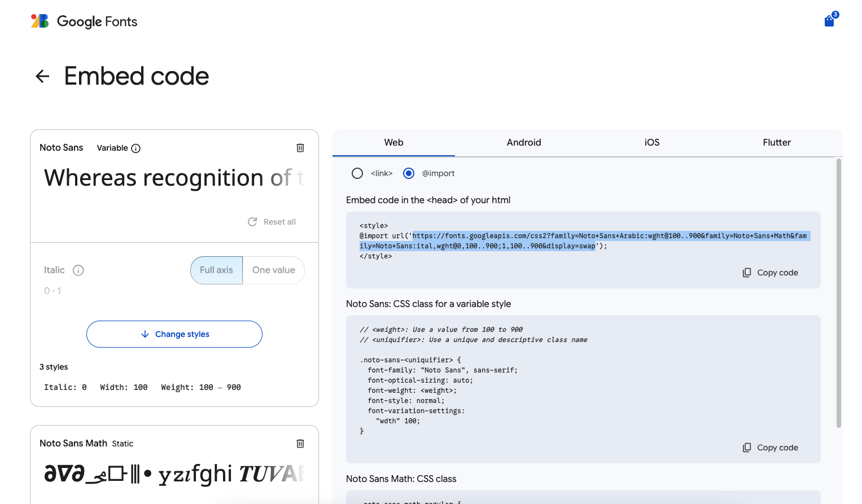Copy the Noto Sans CSS class code

[x=771, y=448]
